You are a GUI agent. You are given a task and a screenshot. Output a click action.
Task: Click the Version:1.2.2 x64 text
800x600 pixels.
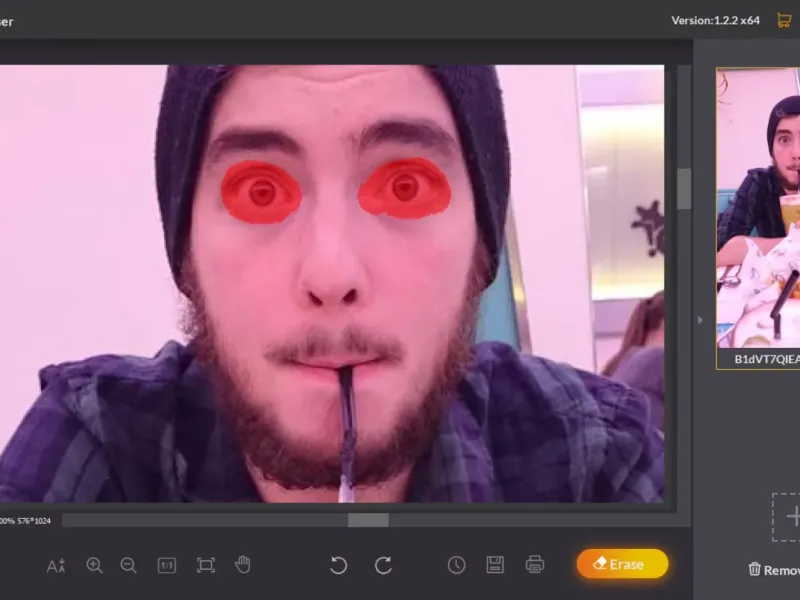point(715,20)
